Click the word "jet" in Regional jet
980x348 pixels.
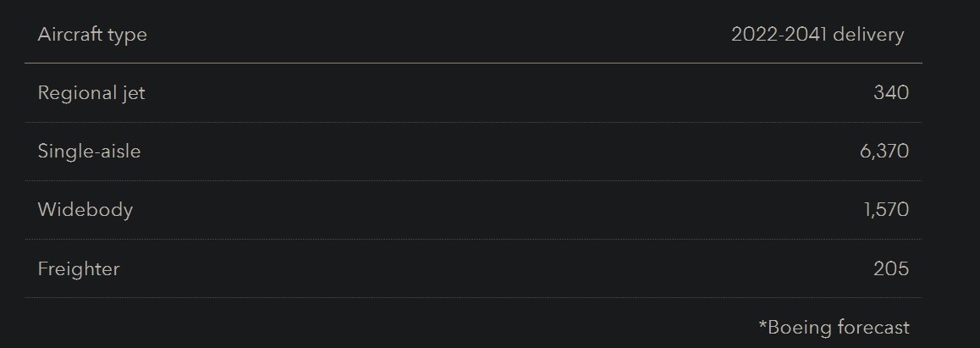click(x=131, y=93)
